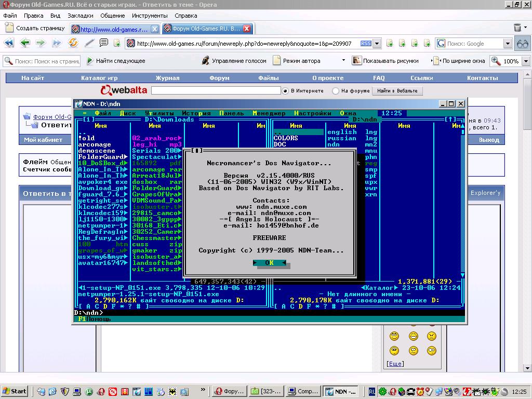Open the Google search engine dropdown
The height and width of the screenshot is (399, 532).
(508, 44)
